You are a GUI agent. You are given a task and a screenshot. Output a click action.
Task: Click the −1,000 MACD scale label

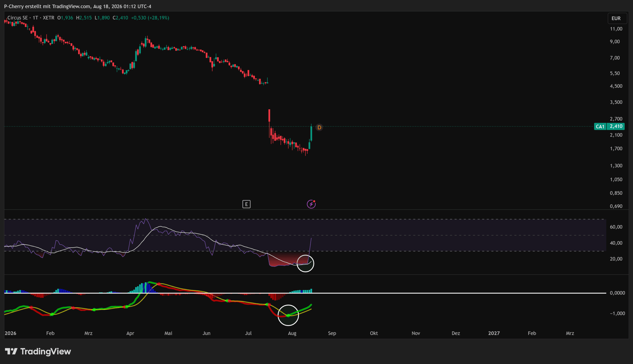617,314
